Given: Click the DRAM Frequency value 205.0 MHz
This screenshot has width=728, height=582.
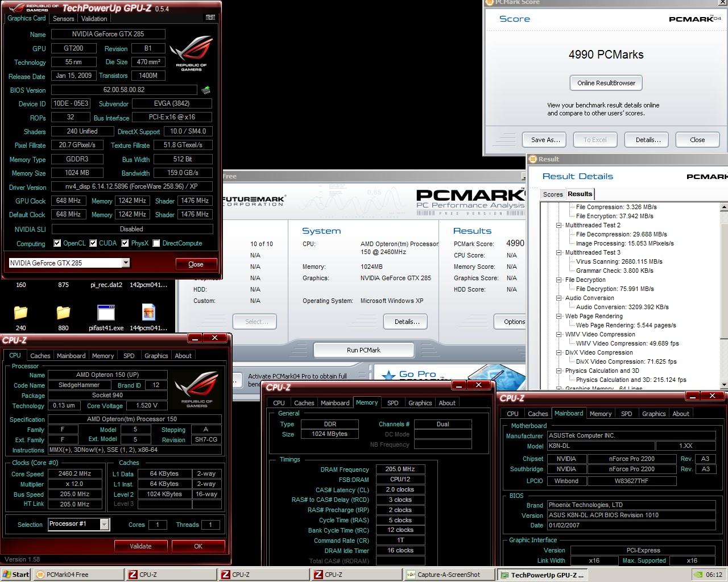Looking at the screenshot, I should (400, 469).
